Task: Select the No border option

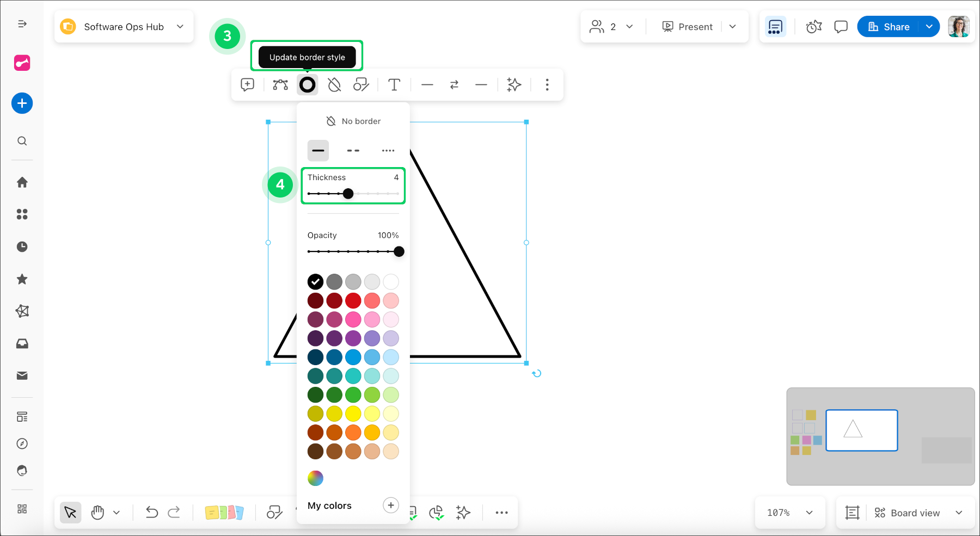Action: [353, 121]
